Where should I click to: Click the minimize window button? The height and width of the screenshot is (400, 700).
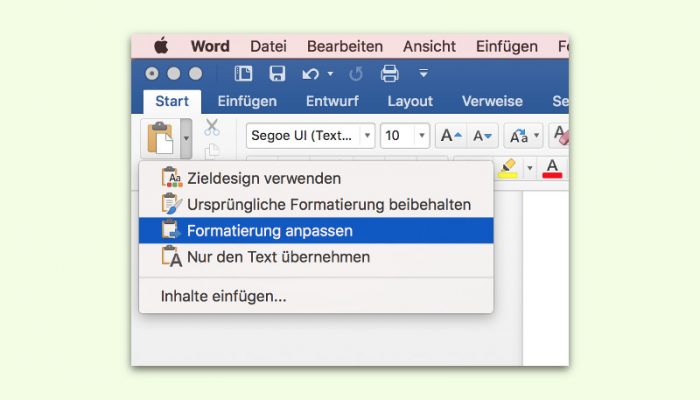pyautogui.click(x=174, y=74)
